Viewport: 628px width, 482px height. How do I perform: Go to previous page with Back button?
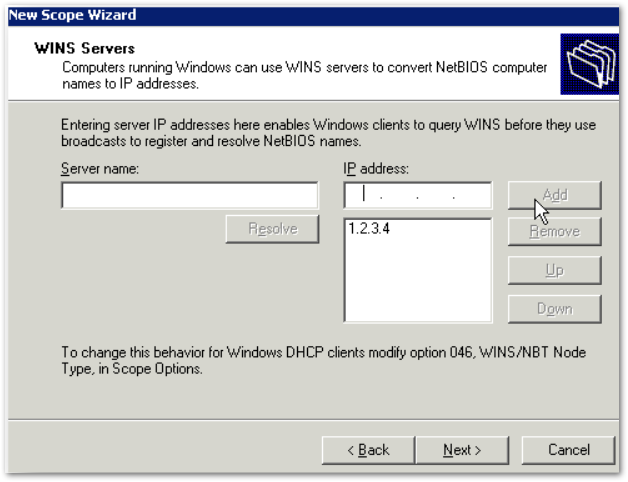click(367, 450)
